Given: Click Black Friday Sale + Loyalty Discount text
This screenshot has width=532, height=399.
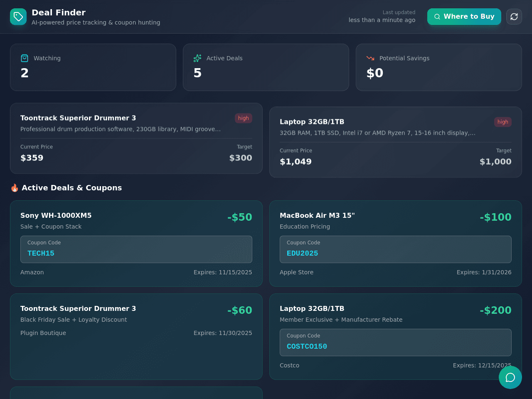Looking at the screenshot, I should [x=74, y=320].
